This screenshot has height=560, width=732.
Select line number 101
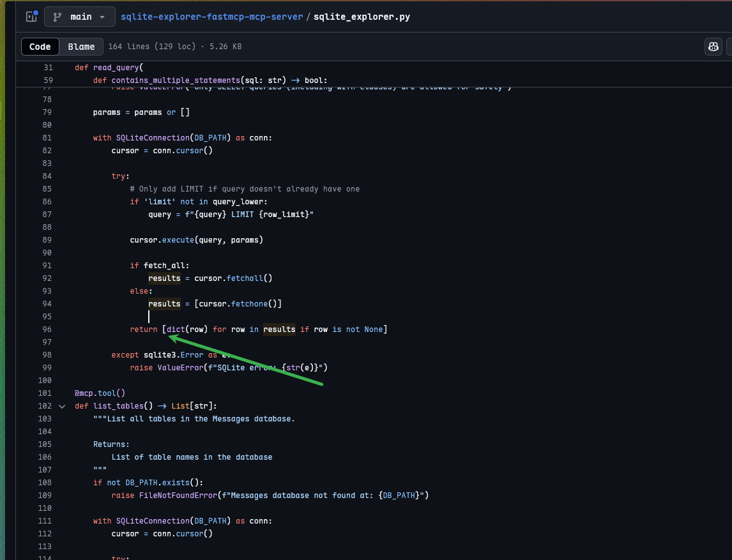click(x=45, y=393)
